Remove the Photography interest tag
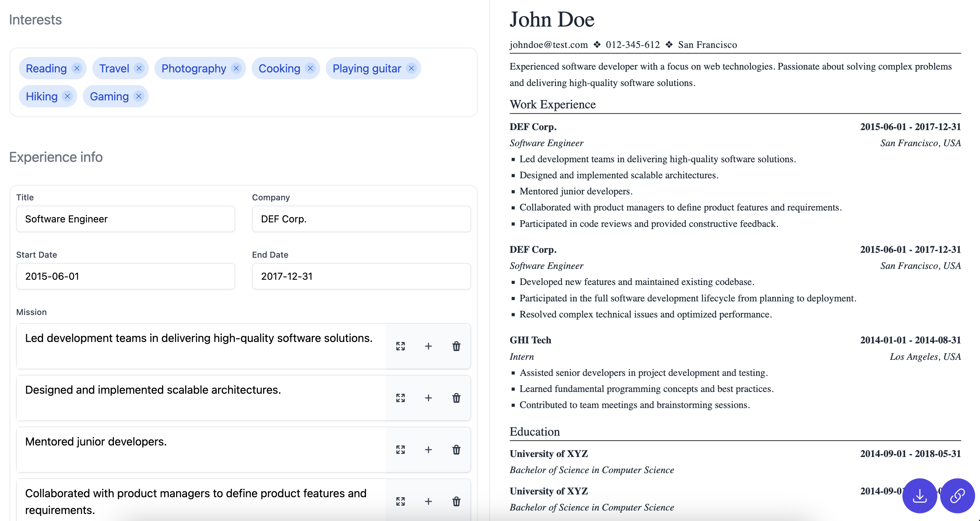Viewport: 980px width, 521px height. pos(236,68)
